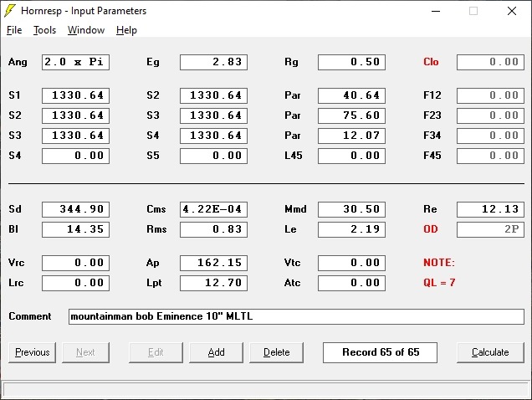The width and height of the screenshot is (532, 400).
Task: Click the Ang field showing 2.0 x Pi
Action: 75,62
